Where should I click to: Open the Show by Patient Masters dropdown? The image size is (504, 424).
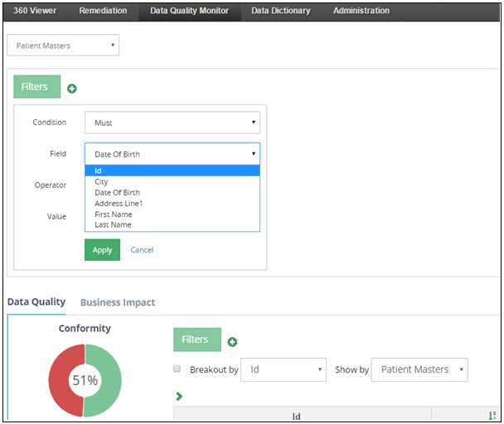(x=419, y=369)
